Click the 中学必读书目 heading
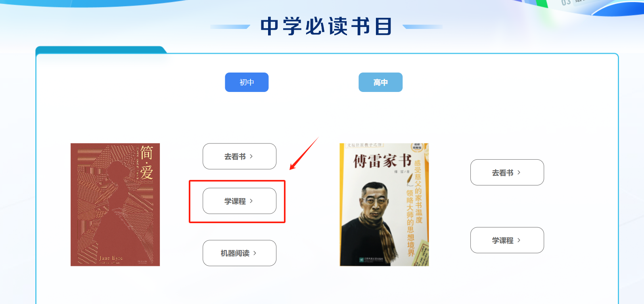Viewport: 644px width, 304px height. (x=326, y=27)
